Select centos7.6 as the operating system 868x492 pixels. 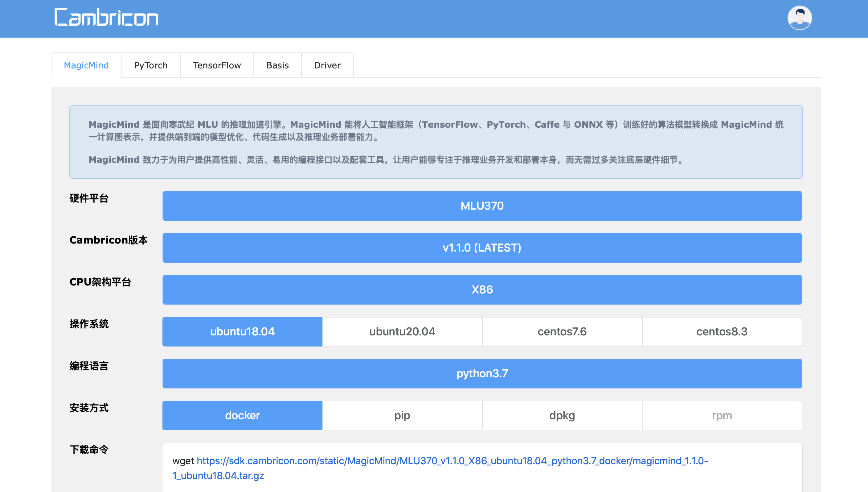562,331
